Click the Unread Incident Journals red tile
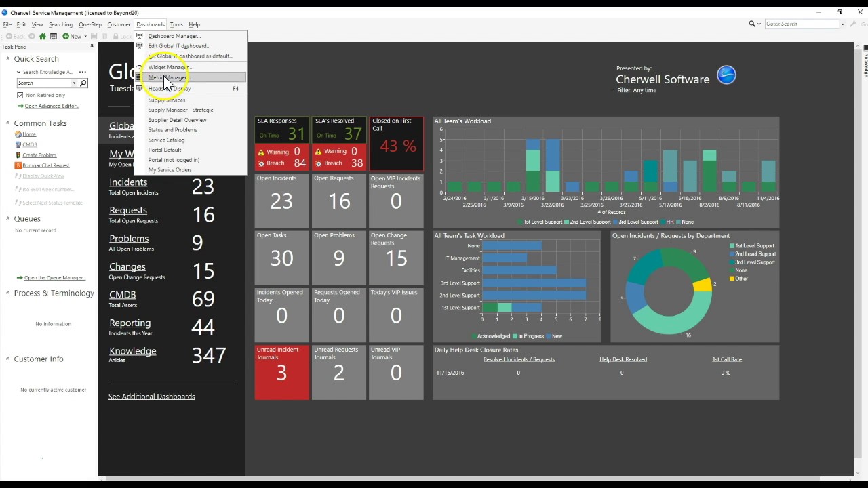 (281, 372)
